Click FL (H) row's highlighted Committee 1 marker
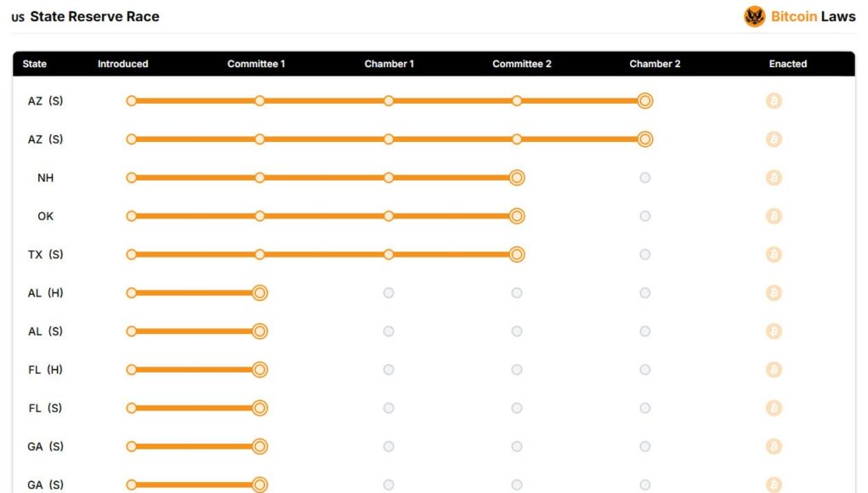This screenshot has height=493, width=868. 259,370
